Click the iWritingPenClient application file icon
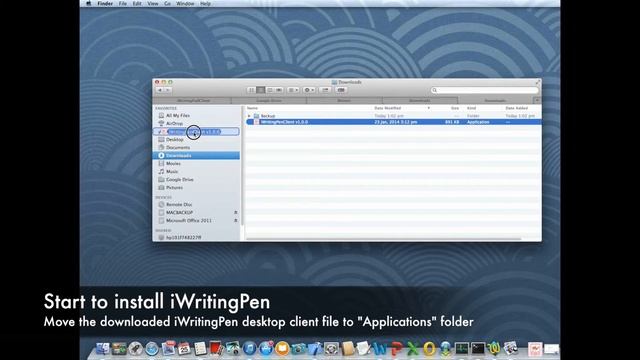Viewport: 640px width, 360px height. pyautogui.click(x=256, y=122)
